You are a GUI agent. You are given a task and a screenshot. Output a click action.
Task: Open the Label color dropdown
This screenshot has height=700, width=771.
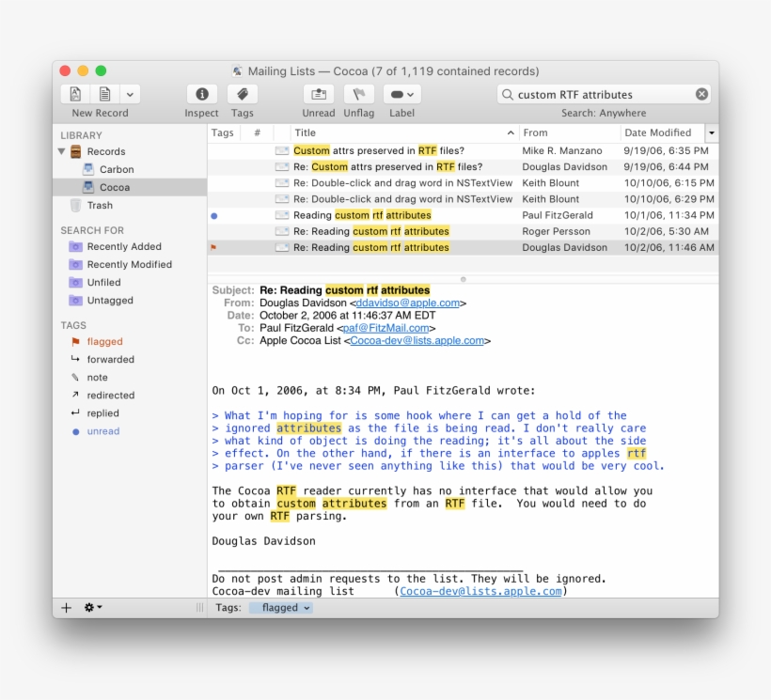point(401,94)
